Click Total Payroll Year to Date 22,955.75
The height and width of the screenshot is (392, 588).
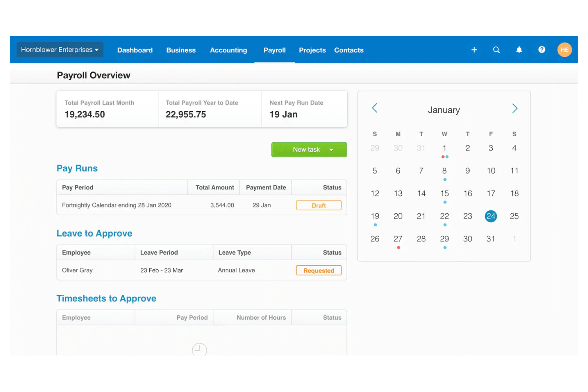point(186,114)
